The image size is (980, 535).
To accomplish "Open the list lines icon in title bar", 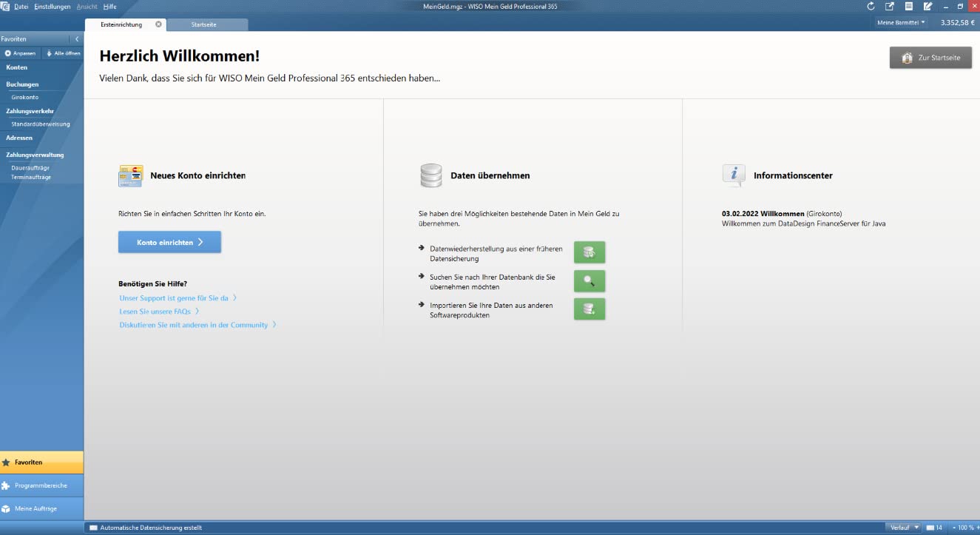I will tap(909, 6).
